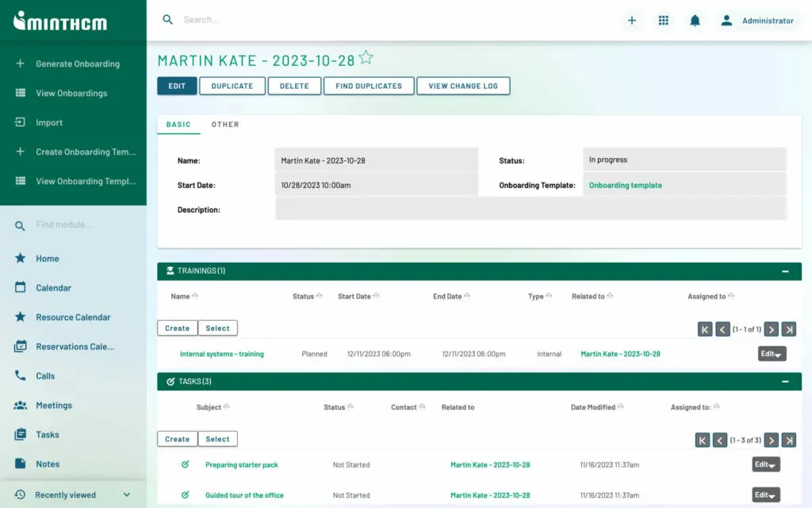Open the Edit dropdown on Internal systems training
Screen dimensions: 812x508
click(x=772, y=353)
